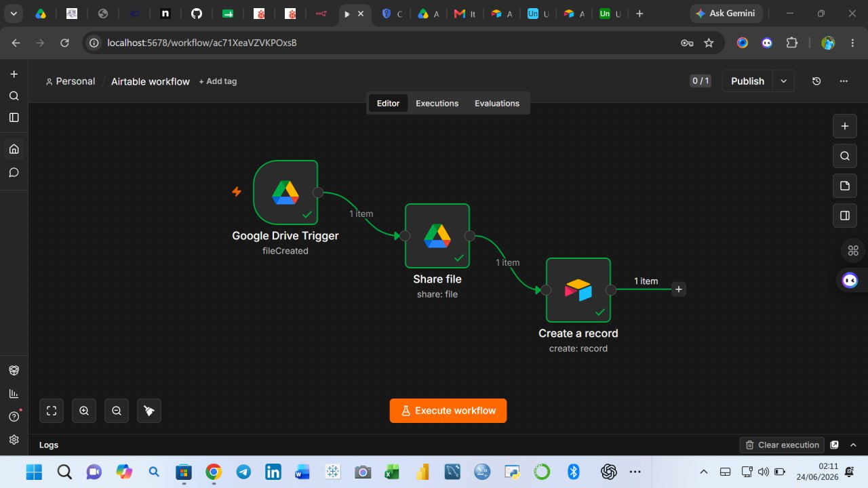This screenshot has height=488, width=868.
Task: Click the share: file subtitle text
Action: (437, 294)
